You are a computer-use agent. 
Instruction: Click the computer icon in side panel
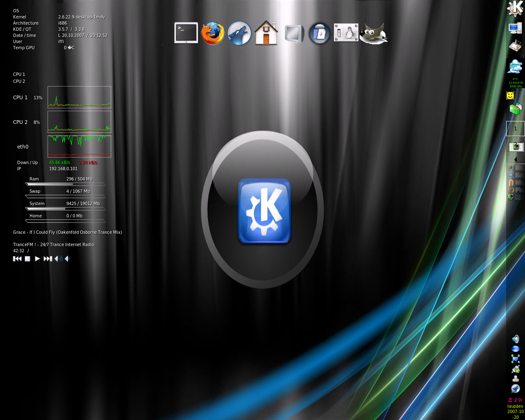click(x=515, y=28)
